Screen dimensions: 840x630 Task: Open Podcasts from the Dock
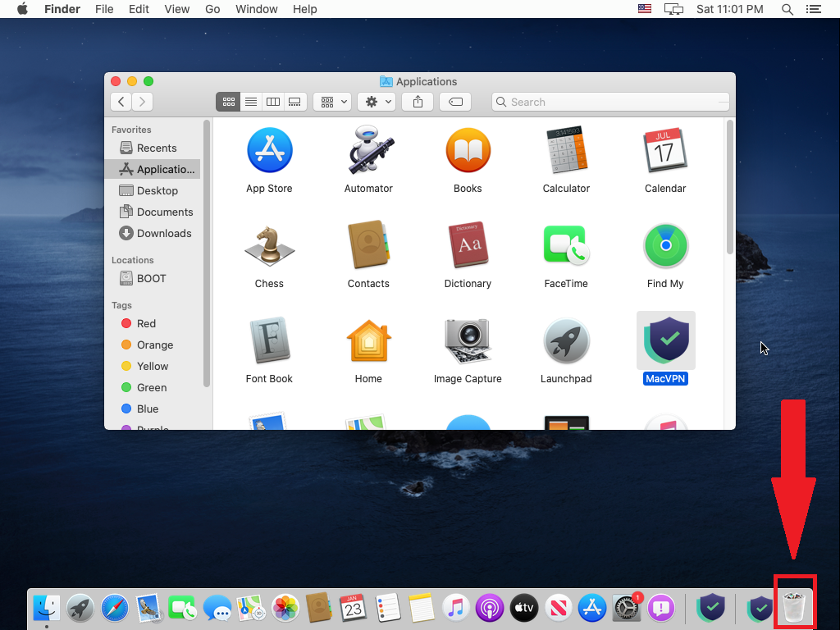489,608
